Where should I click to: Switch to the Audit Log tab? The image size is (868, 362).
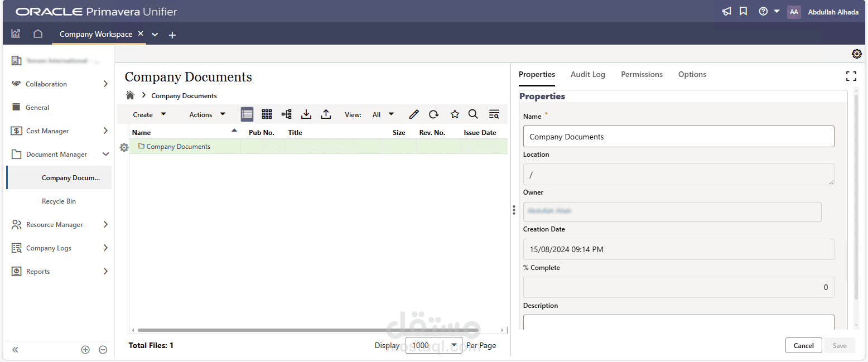tap(588, 74)
